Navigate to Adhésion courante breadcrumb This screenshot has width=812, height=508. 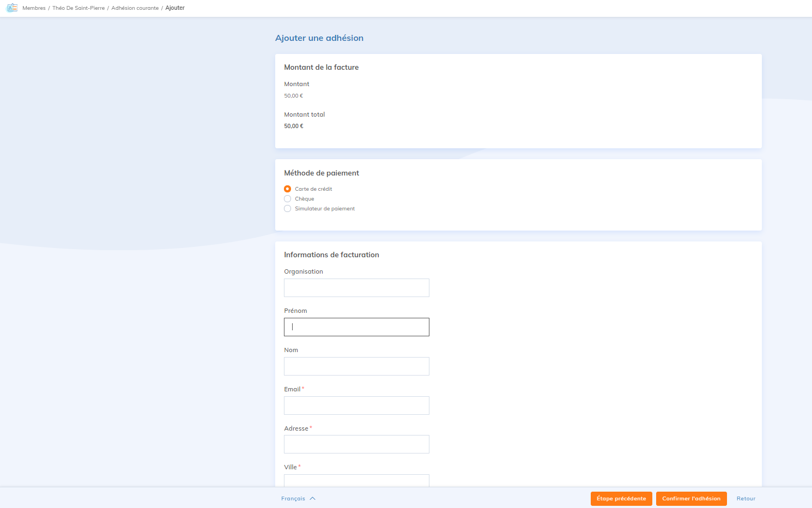pyautogui.click(x=135, y=8)
